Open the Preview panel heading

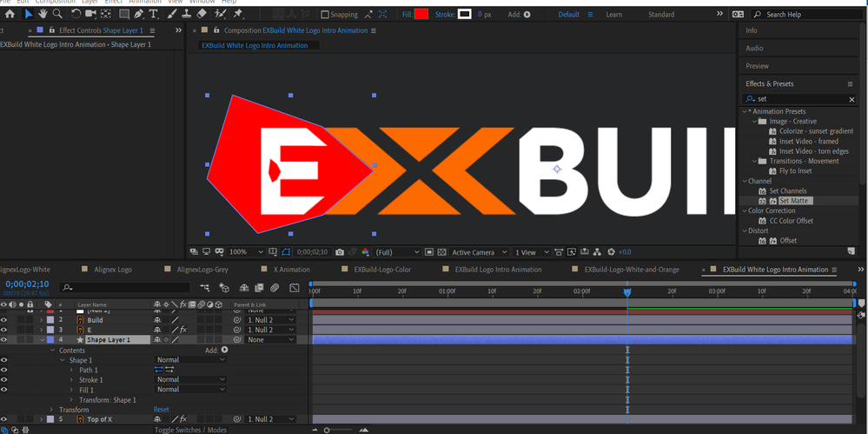coord(758,66)
